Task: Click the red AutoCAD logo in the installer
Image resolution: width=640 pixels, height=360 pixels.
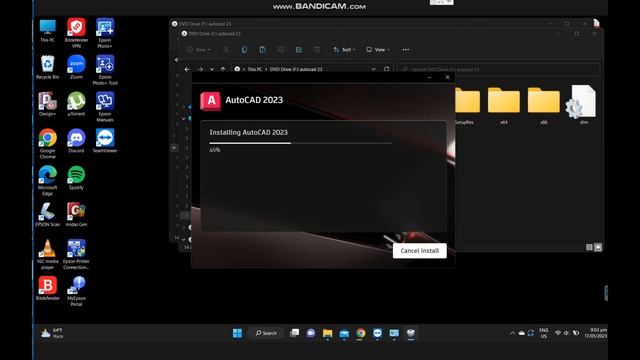Action: (211, 101)
